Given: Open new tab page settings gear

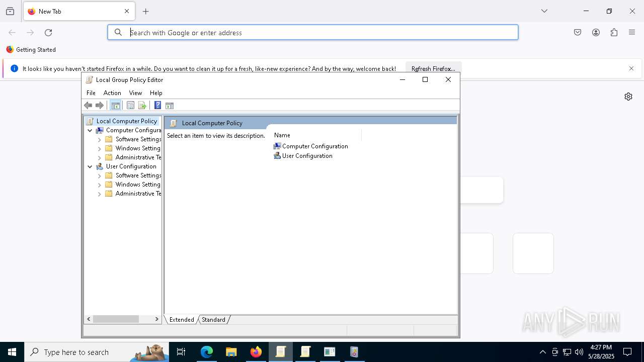Looking at the screenshot, I should 628,97.
